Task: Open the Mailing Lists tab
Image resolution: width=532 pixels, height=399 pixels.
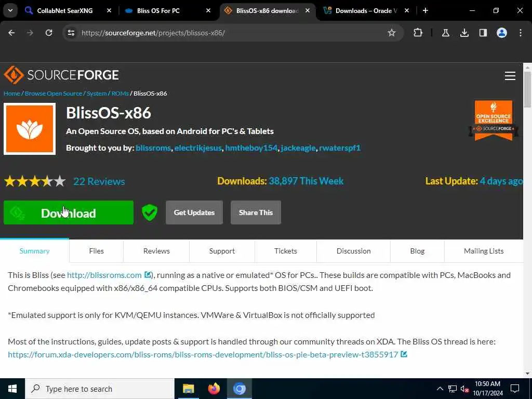Action: (x=484, y=251)
